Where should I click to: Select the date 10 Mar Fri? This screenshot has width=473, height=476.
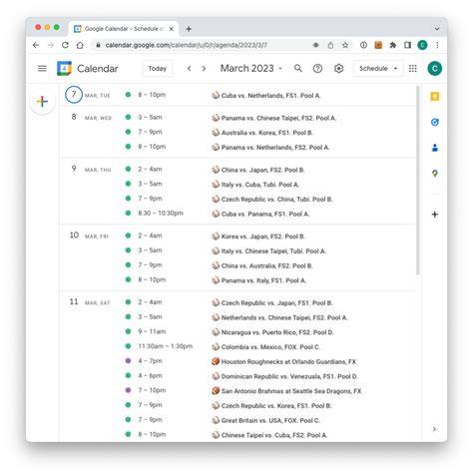coord(74,236)
